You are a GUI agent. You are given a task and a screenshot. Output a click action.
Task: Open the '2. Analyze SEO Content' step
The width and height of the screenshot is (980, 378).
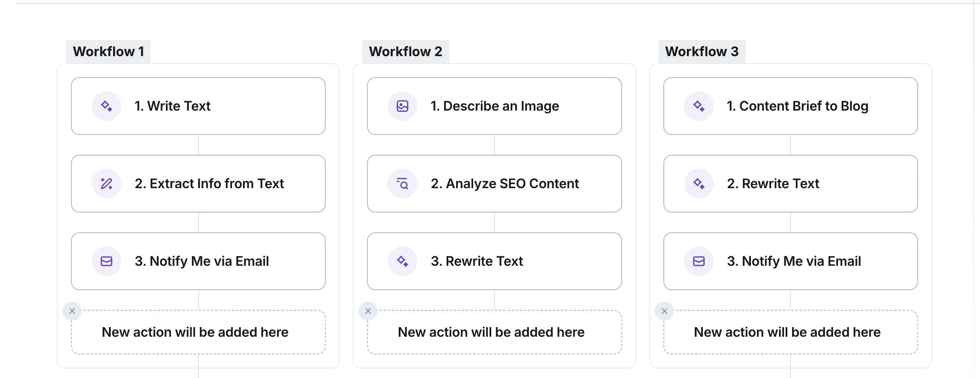pyautogui.click(x=504, y=184)
